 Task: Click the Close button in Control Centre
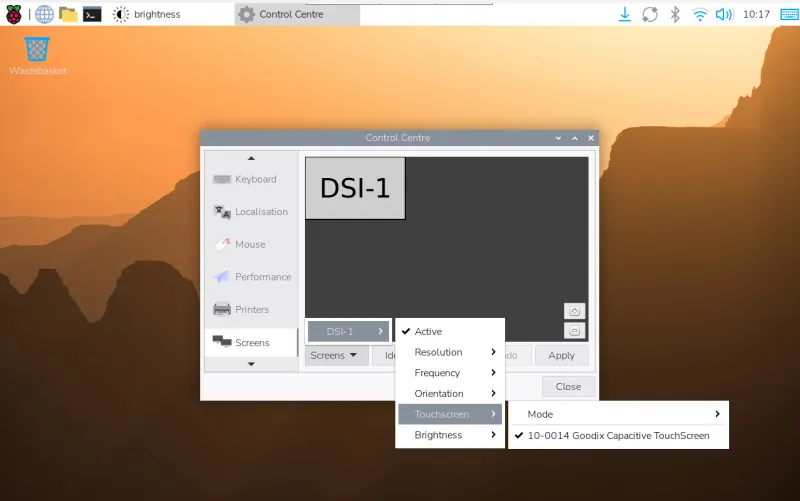pos(568,386)
